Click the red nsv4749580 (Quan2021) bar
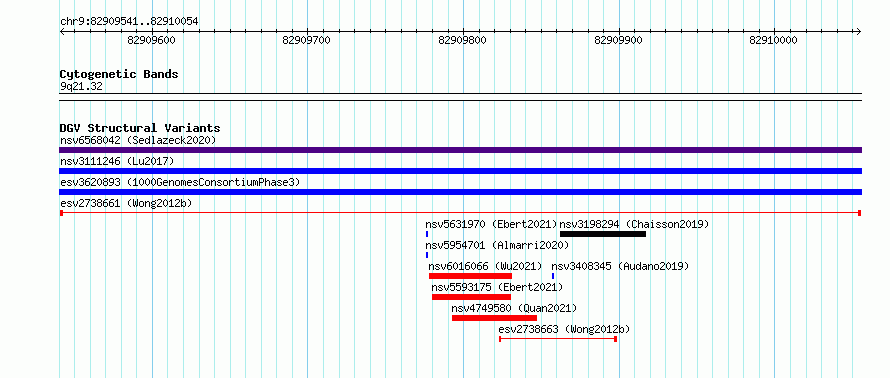 [x=494, y=318]
